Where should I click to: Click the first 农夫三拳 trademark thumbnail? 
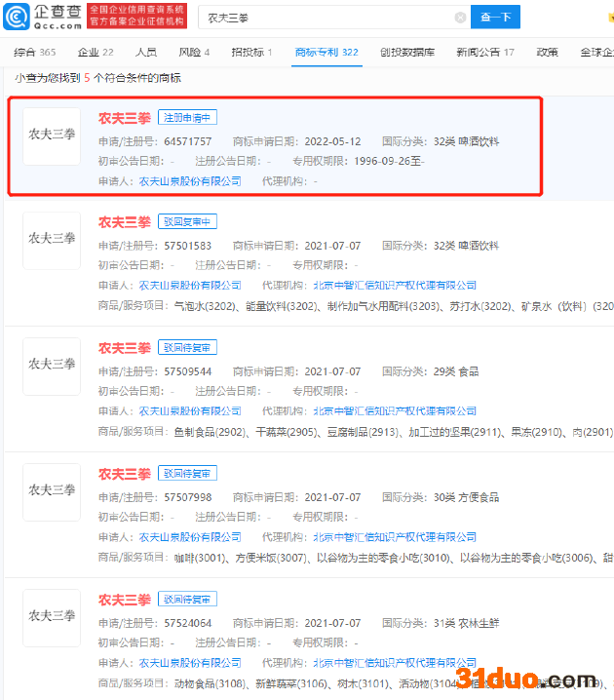[x=52, y=135]
